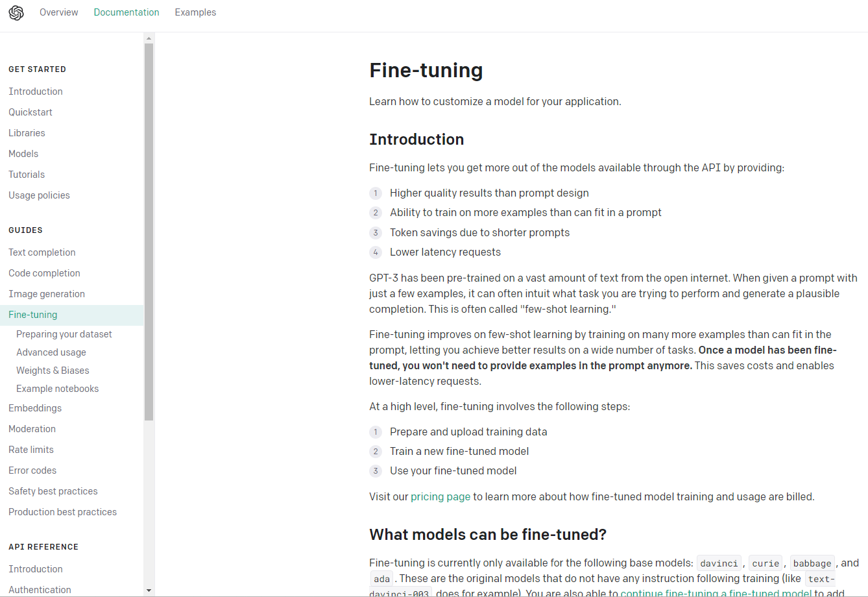Open Usage policies in Get Started
The image size is (868, 597).
click(x=39, y=195)
